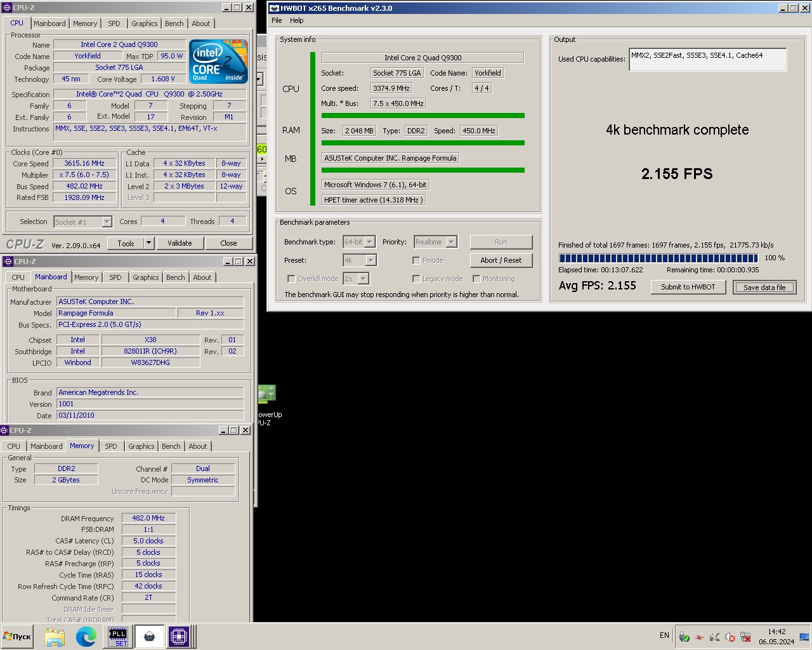
Task: Click the Abort / Reset button
Action: 501,260
